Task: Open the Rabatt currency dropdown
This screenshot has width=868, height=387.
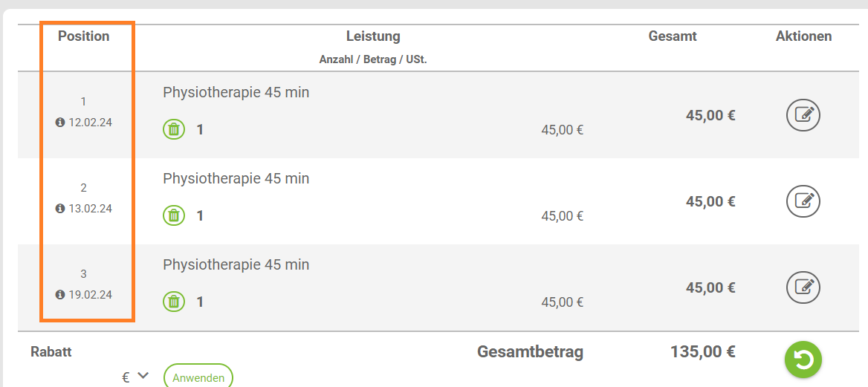Action: (x=135, y=377)
